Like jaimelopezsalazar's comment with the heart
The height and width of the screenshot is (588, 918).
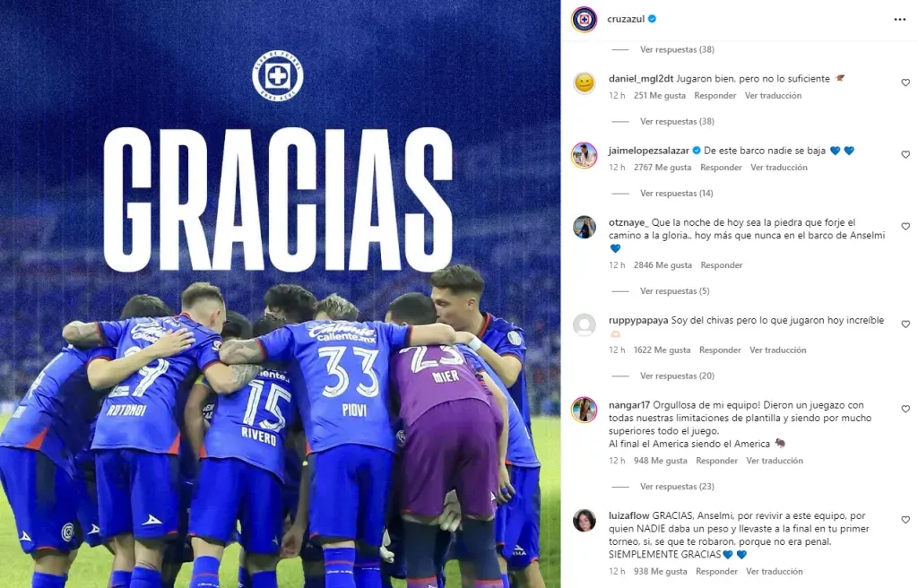[905, 154]
